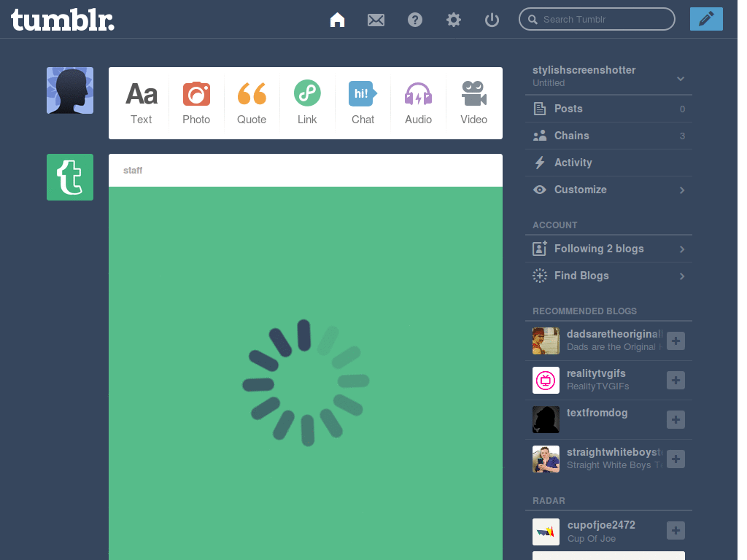The width and height of the screenshot is (747, 560).
Task: Follow cupofjoe2472 with plus button
Action: click(x=676, y=531)
